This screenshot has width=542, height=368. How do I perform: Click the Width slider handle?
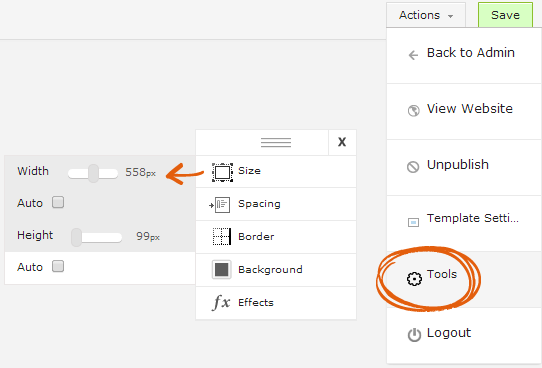coord(93,173)
